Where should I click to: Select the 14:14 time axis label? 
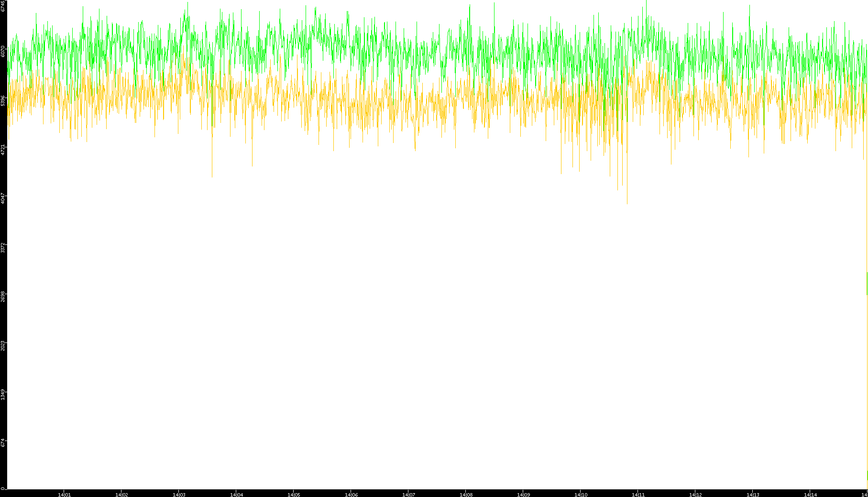pyautogui.click(x=810, y=495)
